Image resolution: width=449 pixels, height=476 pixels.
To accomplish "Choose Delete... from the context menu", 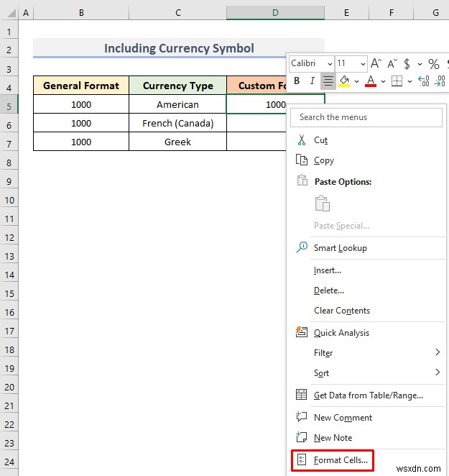I will (366, 290).
